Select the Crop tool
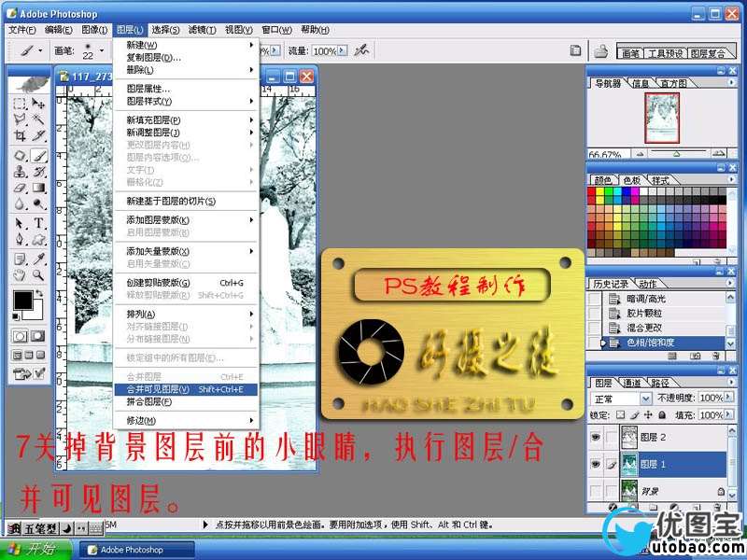The image size is (747, 560). 20,135
